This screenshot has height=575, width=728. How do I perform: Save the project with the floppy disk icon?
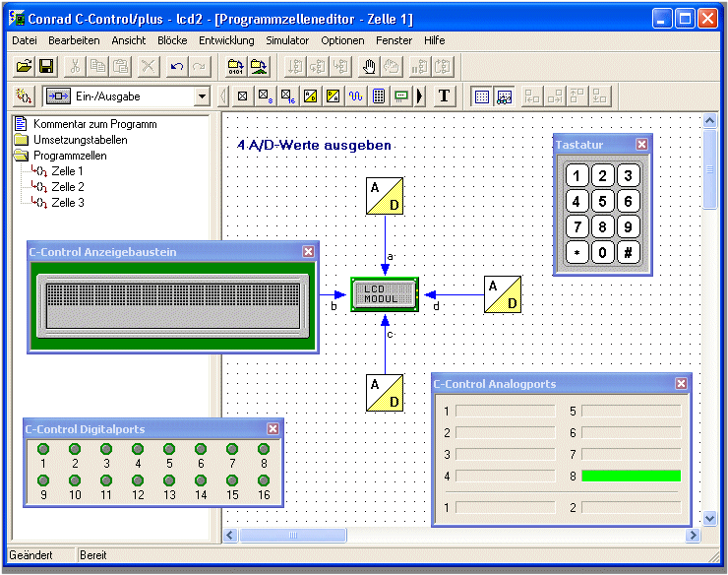pyautogui.click(x=46, y=67)
